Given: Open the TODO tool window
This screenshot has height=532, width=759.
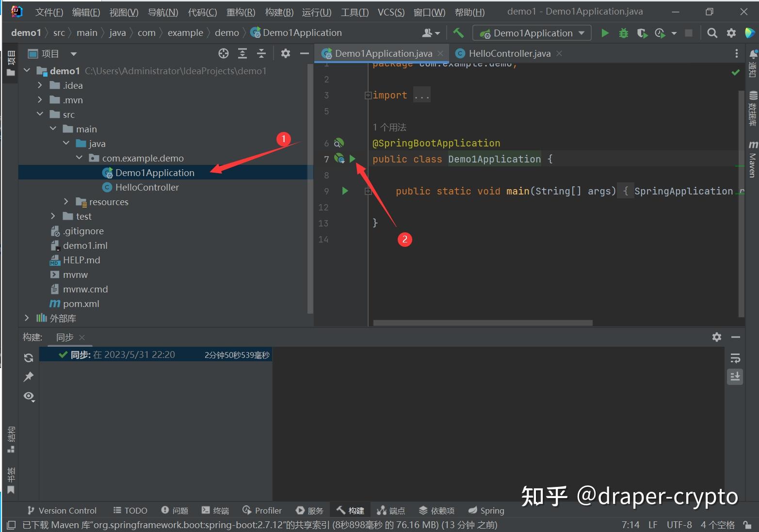Looking at the screenshot, I should 130,510.
